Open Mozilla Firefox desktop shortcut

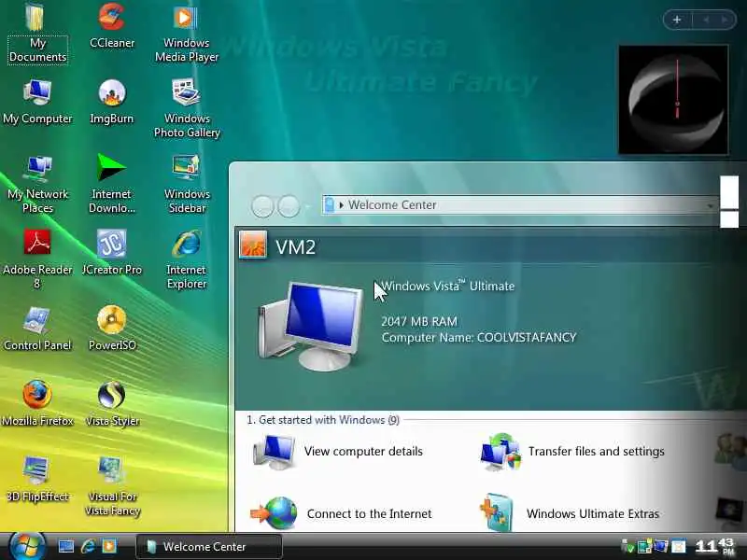point(37,404)
